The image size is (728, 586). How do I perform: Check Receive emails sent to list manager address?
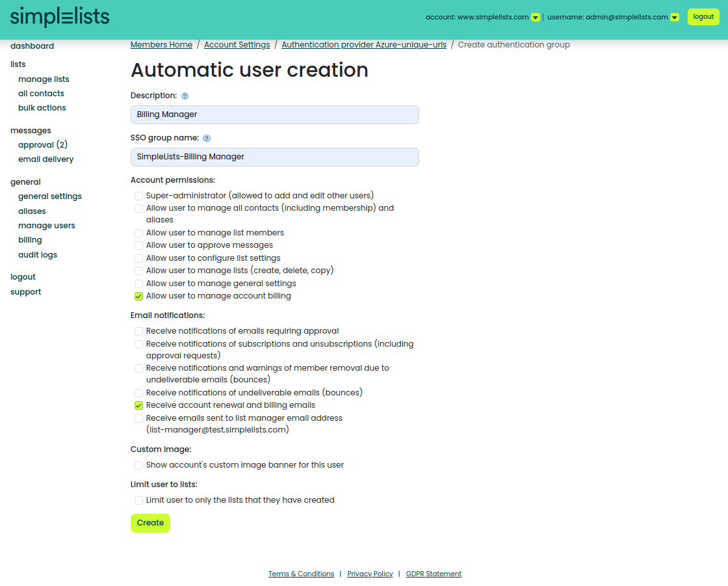click(139, 419)
